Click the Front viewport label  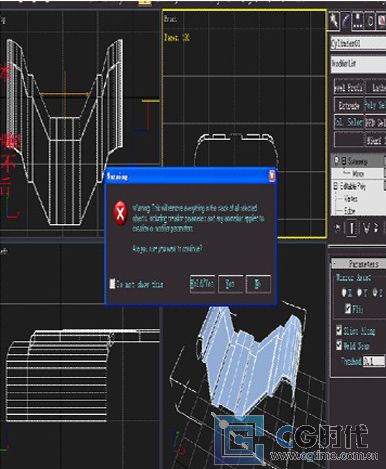click(x=170, y=19)
